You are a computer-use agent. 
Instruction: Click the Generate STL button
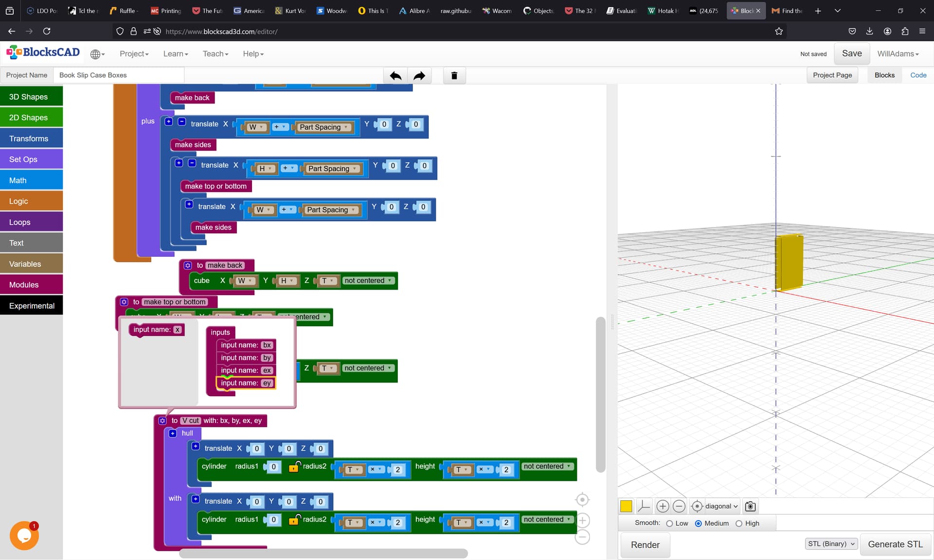click(x=895, y=544)
